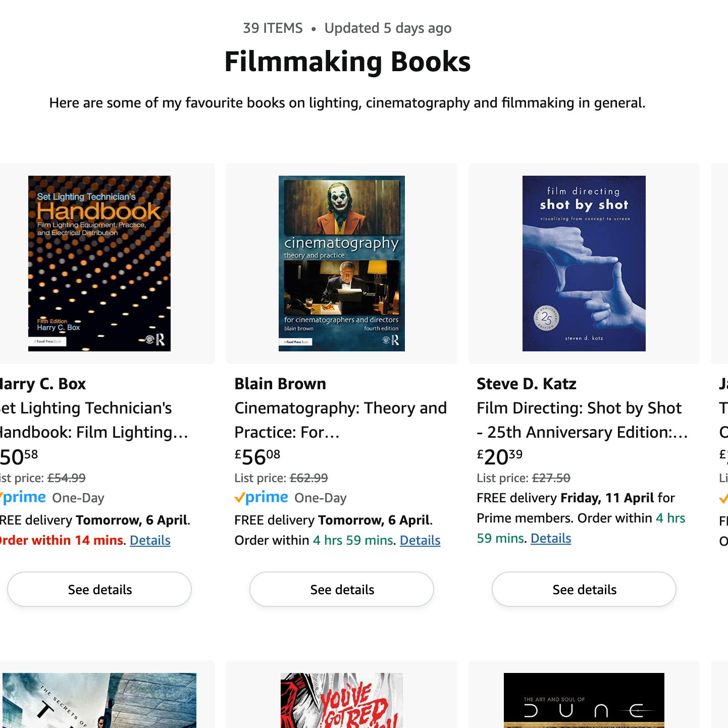
Task: Click the Prime badge on Blain Brown's book
Action: point(261,498)
